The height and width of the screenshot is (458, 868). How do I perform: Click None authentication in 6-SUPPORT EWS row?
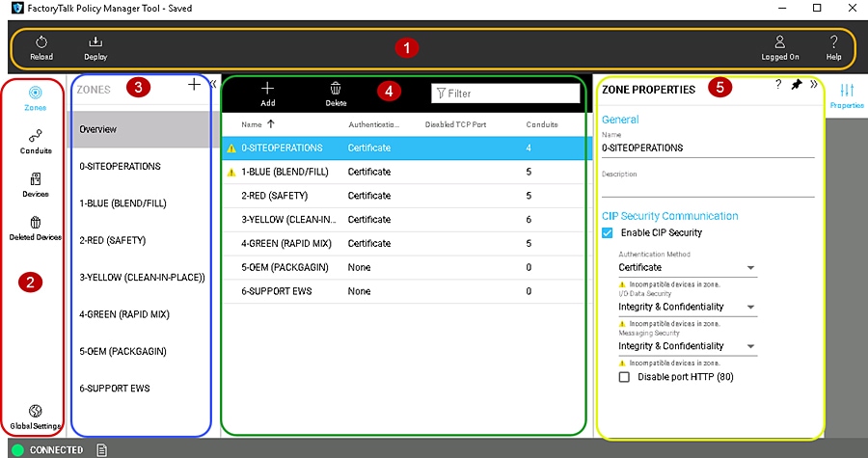pos(360,291)
